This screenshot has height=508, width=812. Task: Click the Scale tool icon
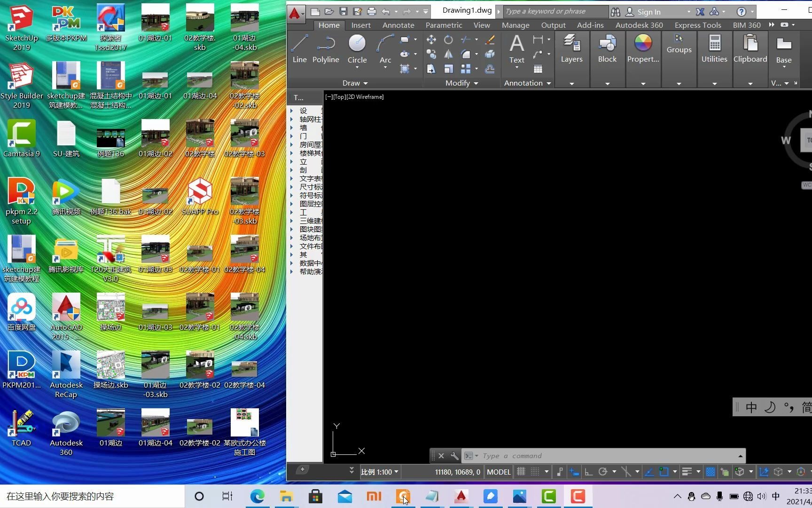coord(448,69)
